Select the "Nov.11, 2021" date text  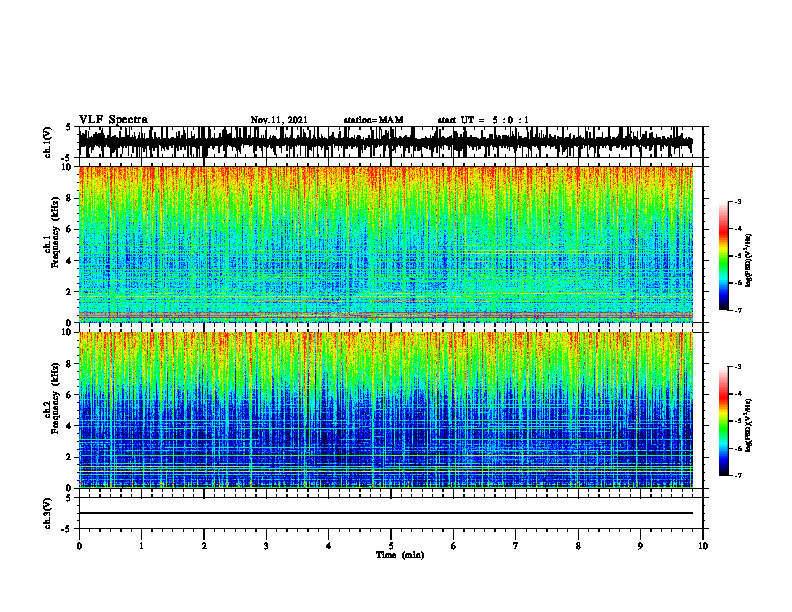pos(279,120)
